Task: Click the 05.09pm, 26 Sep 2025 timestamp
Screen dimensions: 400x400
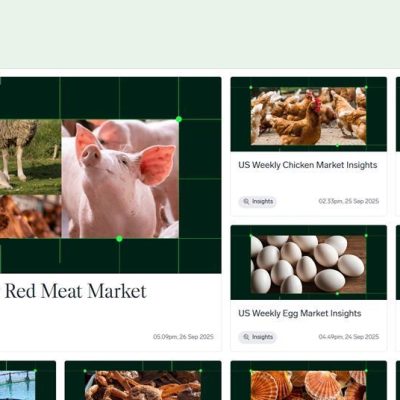Action: tap(183, 337)
